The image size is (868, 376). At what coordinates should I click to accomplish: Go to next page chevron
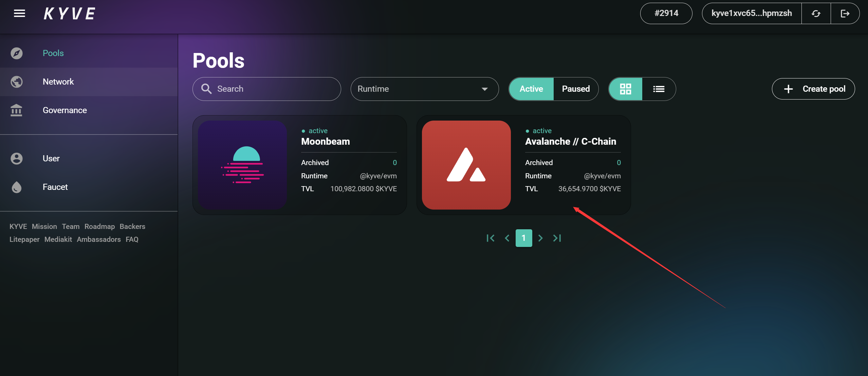540,238
